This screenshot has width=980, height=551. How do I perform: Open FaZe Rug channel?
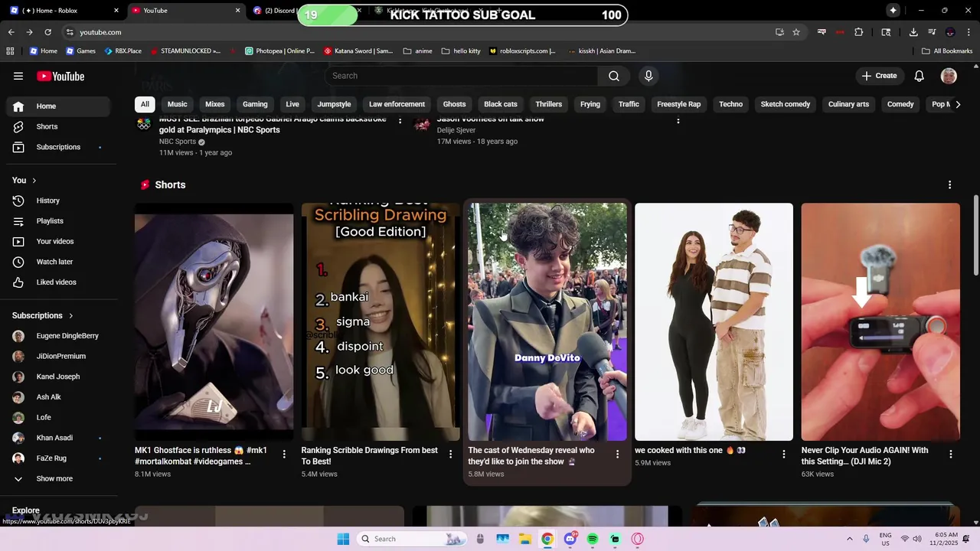pos(58,458)
